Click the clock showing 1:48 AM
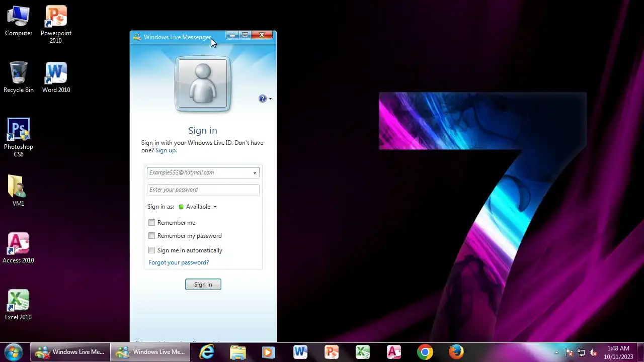The height and width of the screenshot is (362, 644). pos(618,352)
